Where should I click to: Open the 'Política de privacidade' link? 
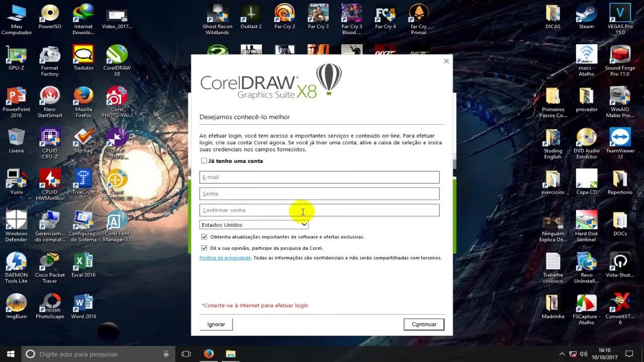click(x=225, y=258)
